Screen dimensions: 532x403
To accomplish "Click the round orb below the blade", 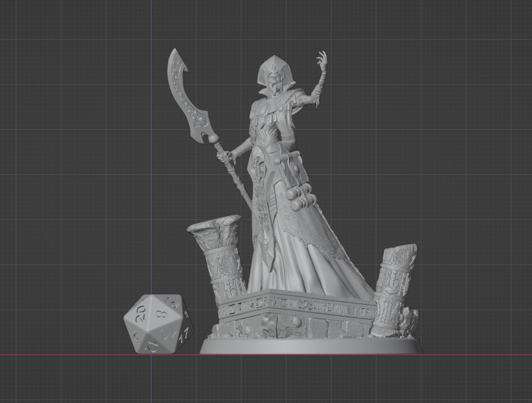I will [x=214, y=140].
